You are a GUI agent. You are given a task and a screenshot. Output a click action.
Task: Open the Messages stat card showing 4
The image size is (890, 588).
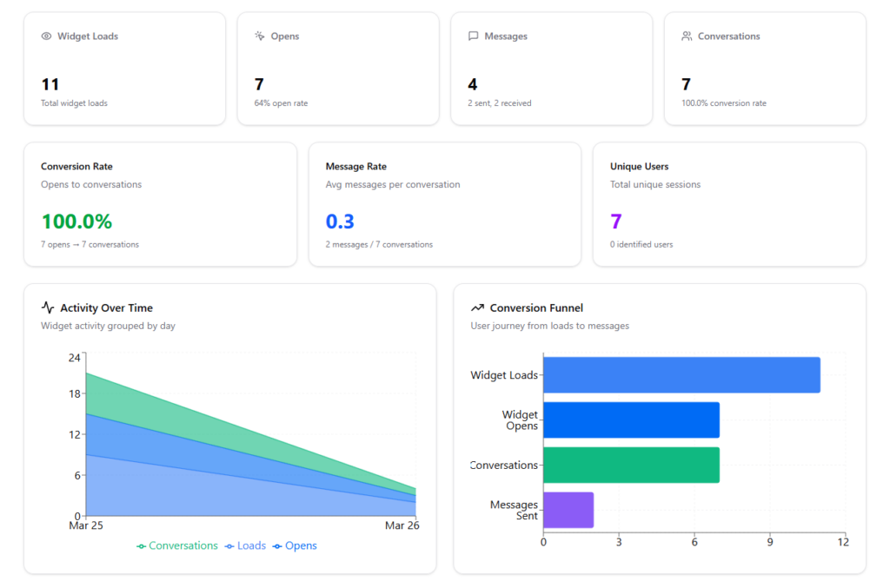pyautogui.click(x=551, y=69)
